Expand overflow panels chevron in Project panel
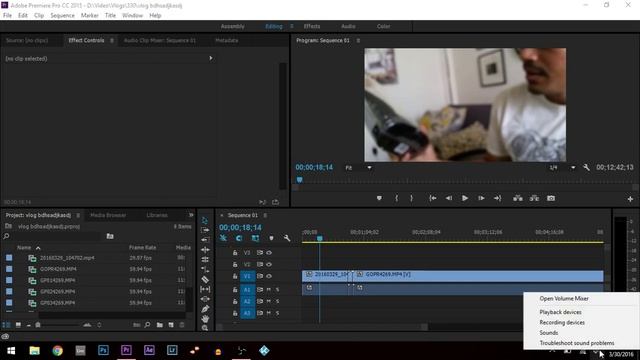The image size is (640, 360). 191,215
